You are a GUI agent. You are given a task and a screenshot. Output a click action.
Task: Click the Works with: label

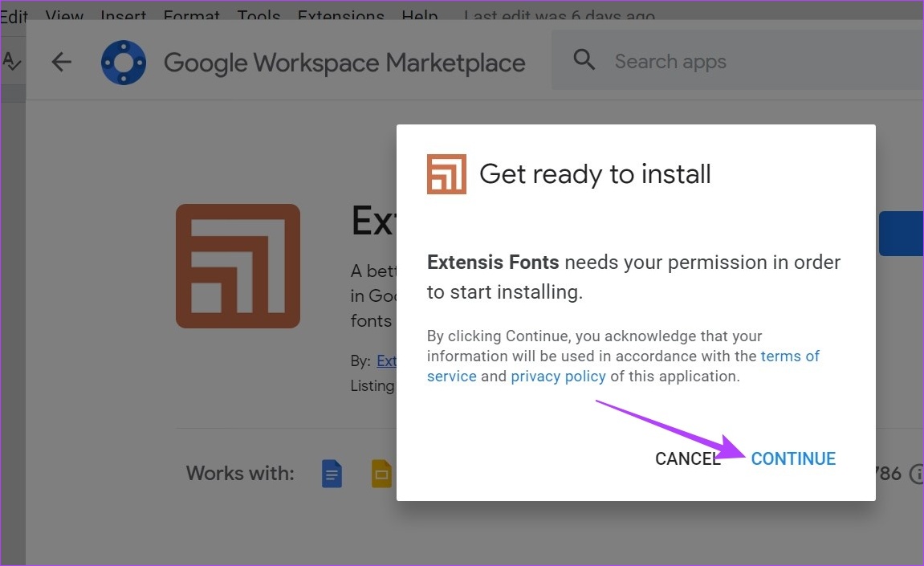(x=240, y=473)
